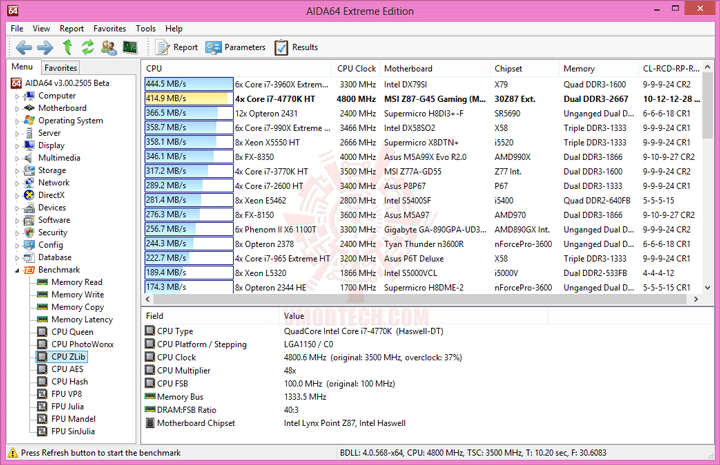
Task: Click the Benchmark icon in tree
Action: point(29,269)
